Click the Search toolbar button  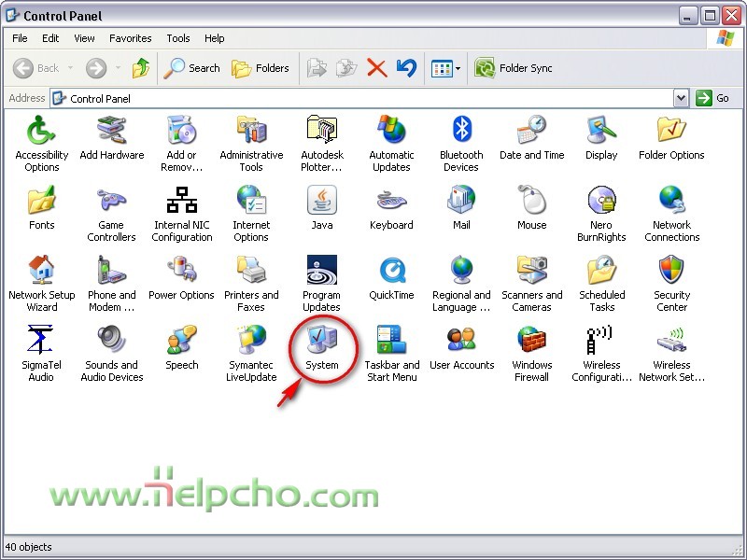(191, 68)
